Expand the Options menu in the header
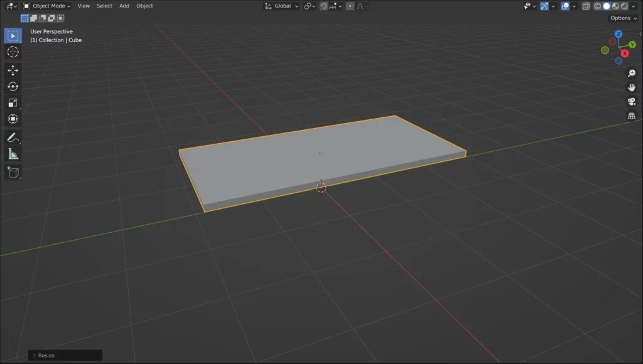 622,18
